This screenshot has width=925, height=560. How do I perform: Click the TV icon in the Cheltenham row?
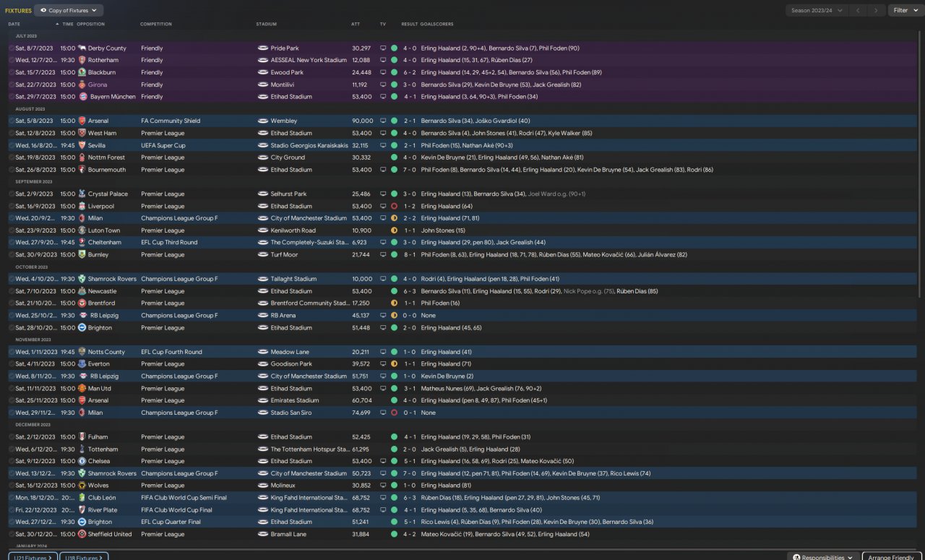[383, 242]
